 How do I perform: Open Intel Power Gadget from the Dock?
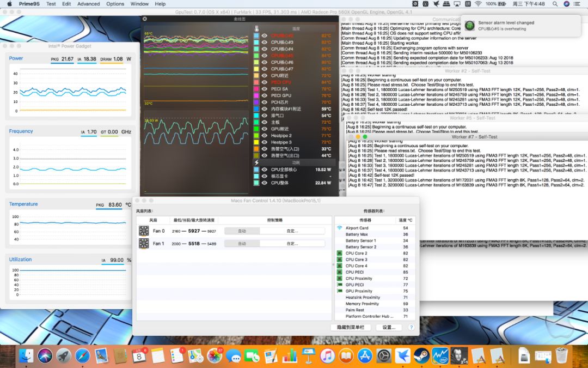click(x=439, y=355)
